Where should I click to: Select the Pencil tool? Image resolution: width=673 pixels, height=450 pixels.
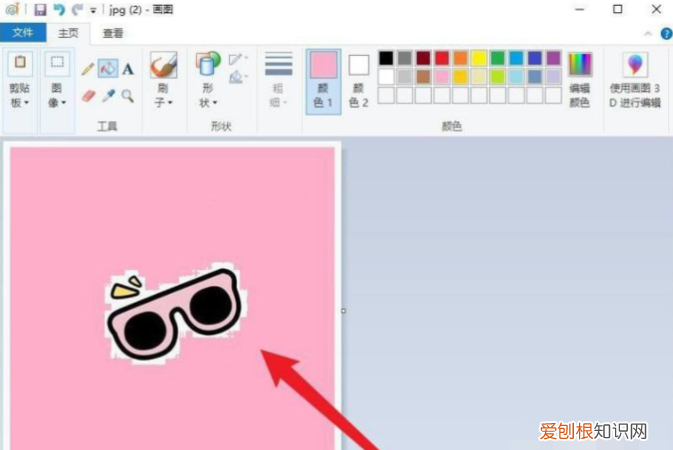pyautogui.click(x=88, y=69)
